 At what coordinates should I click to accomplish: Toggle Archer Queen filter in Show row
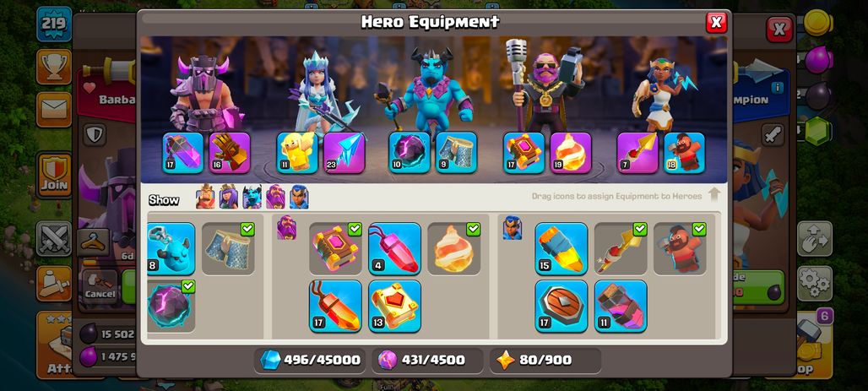click(229, 197)
